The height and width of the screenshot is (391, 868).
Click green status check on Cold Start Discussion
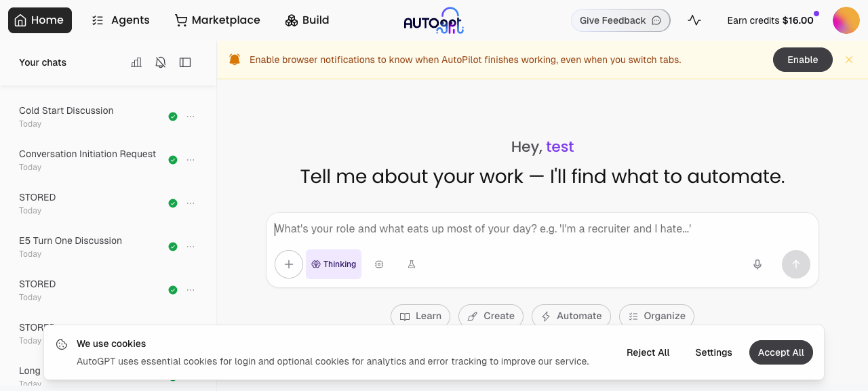[173, 117]
